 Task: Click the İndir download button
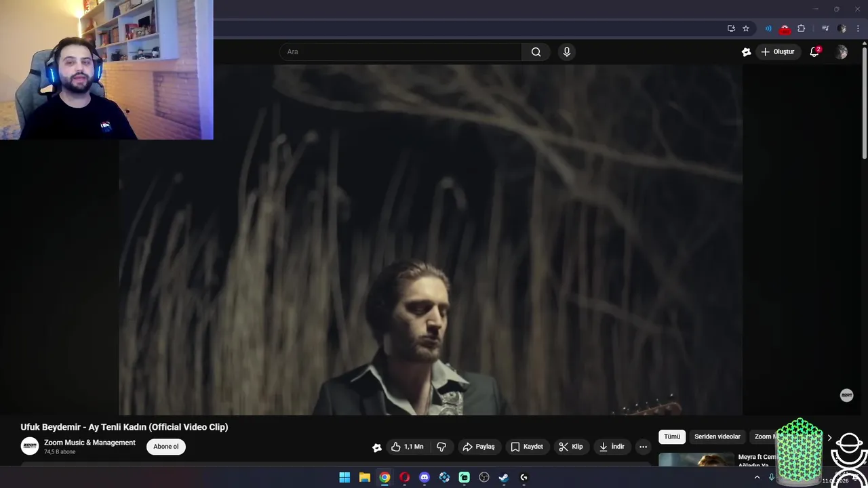click(612, 447)
